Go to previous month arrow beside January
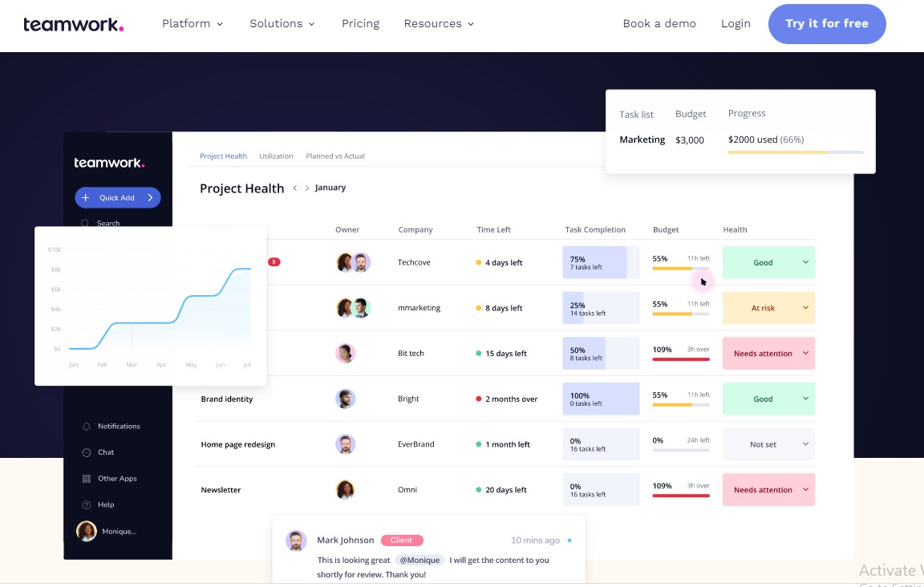Image resolution: width=924 pixels, height=587 pixels. (x=295, y=188)
